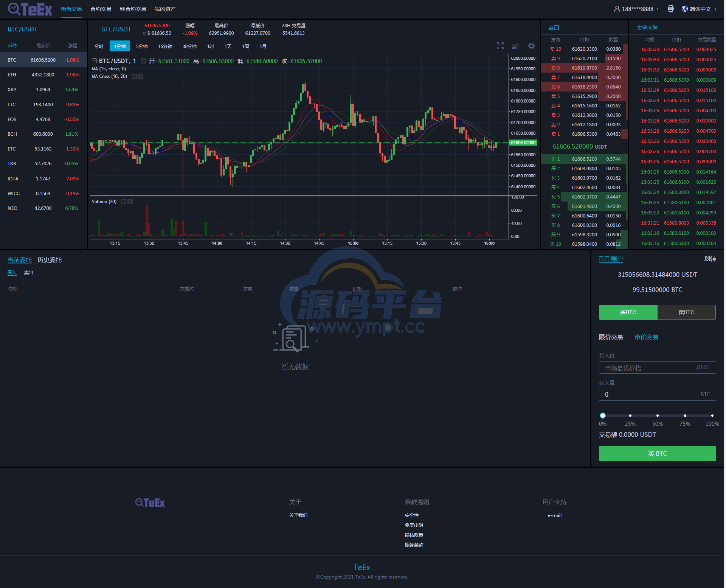This screenshot has height=588, width=726.
Task: Open the 秒合约交易 navigation tab
Action: point(133,9)
